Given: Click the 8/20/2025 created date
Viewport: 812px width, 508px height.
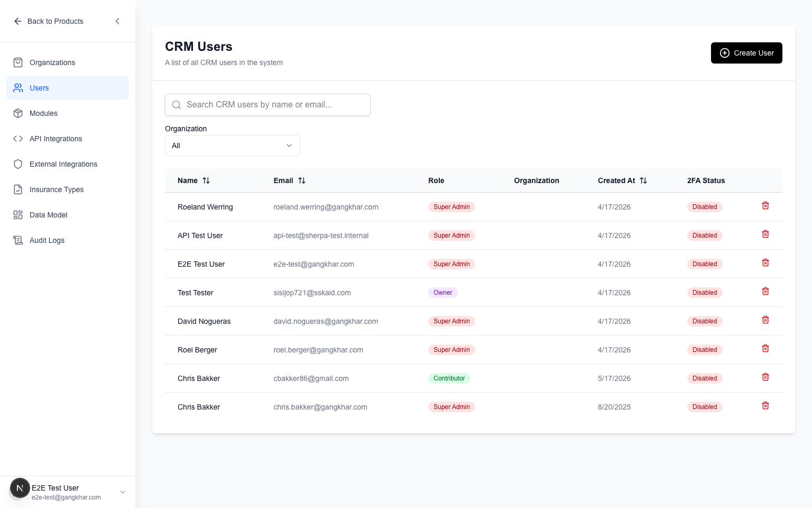Looking at the screenshot, I should pyautogui.click(x=614, y=407).
